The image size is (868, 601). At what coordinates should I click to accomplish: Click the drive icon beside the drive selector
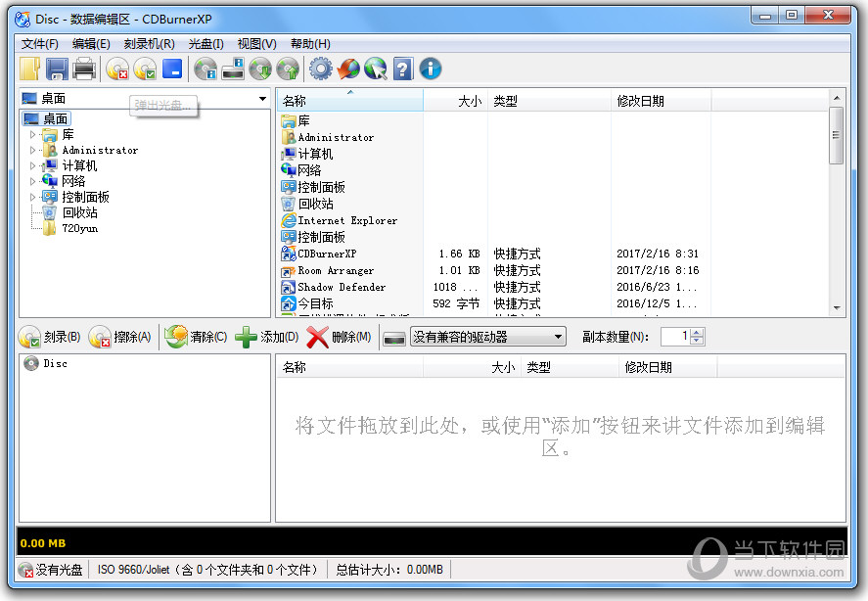point(394,338)
